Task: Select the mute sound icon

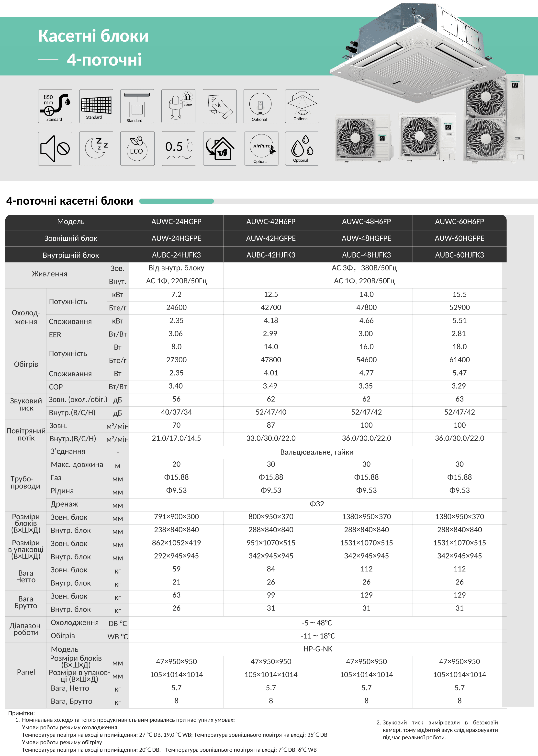Action: [x=55, y=148]
